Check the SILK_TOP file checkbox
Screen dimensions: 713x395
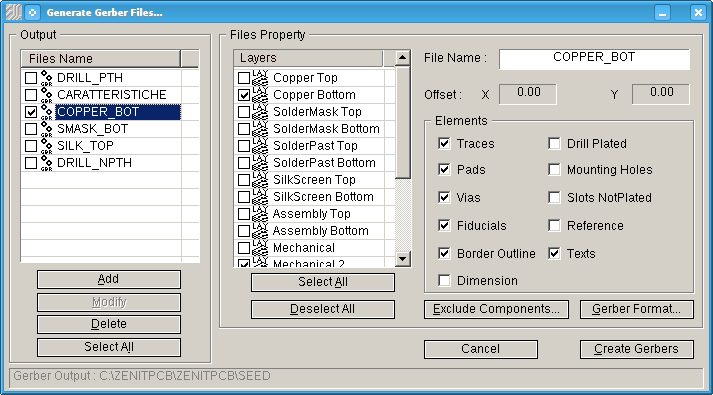tap(31, 146)
